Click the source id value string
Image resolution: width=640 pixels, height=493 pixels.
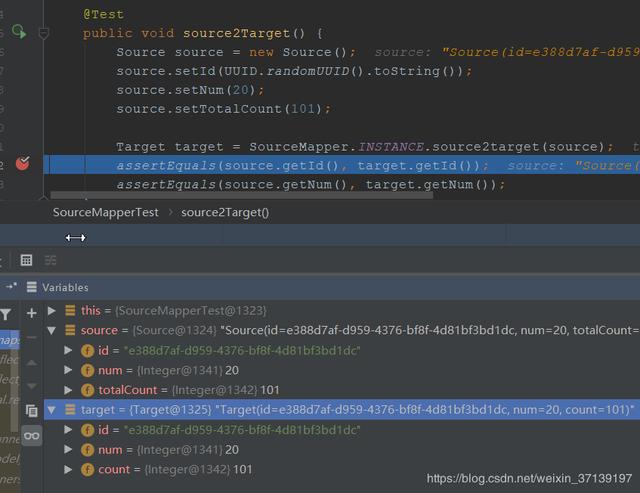pyautogui.click(x=242, y=351)
